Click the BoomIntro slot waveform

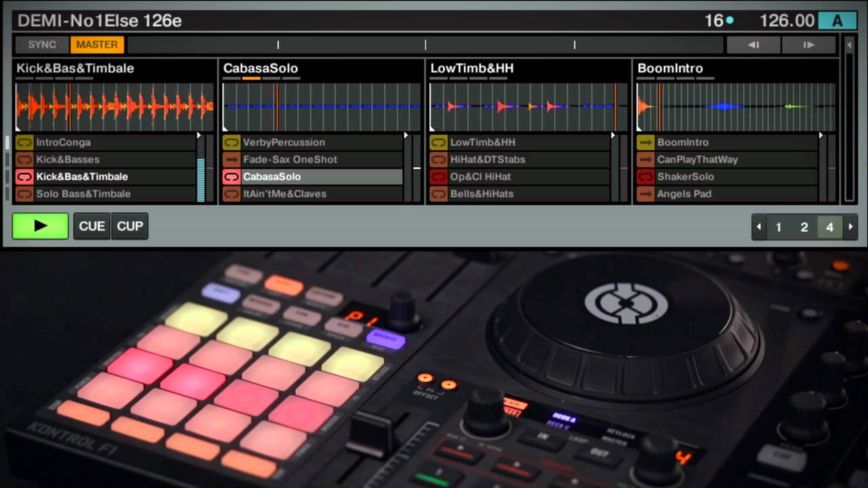(x=736, y=107)
